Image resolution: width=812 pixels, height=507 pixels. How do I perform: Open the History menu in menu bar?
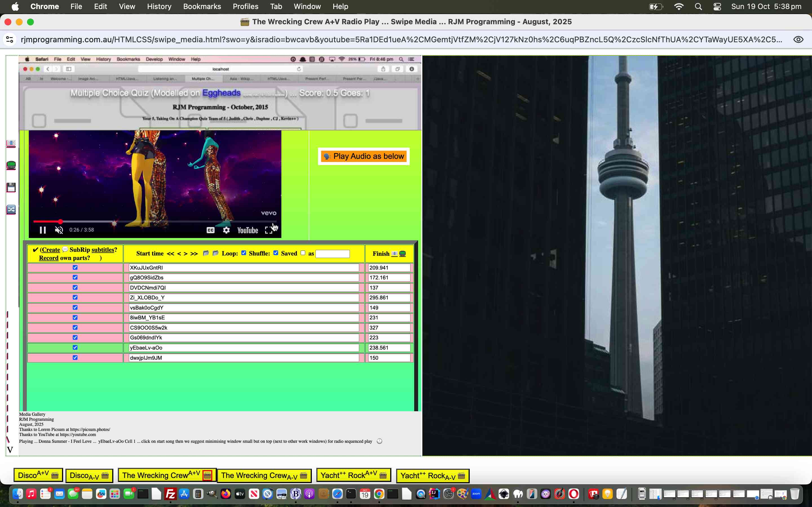(159, 6)
